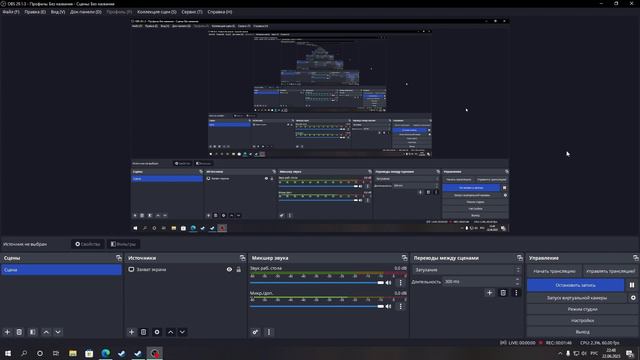The image size is (640, 360).
Task: Open the Затухание transition dropdown
Action: (x=467, y=270)
